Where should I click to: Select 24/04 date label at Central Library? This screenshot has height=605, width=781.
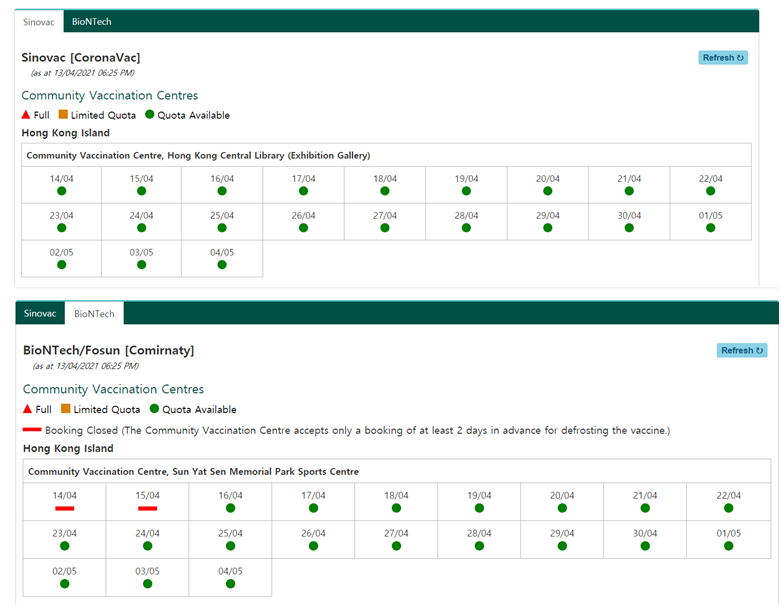click(141, 216)
